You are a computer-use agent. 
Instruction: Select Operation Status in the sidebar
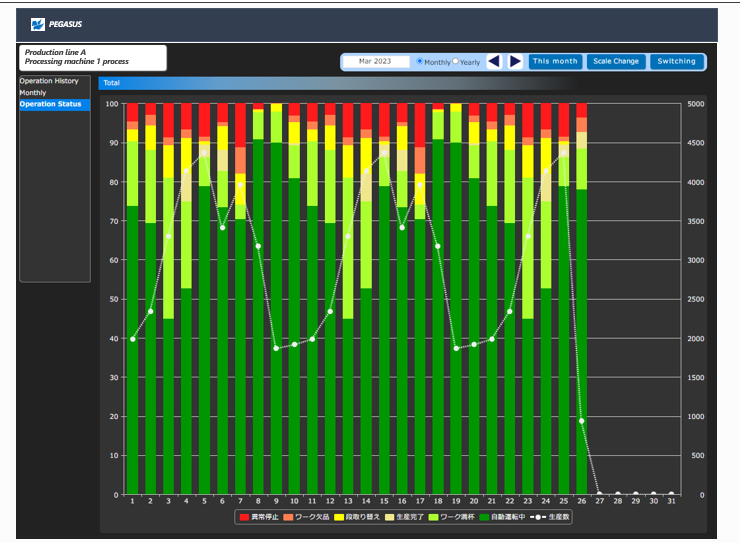point(50,104)
